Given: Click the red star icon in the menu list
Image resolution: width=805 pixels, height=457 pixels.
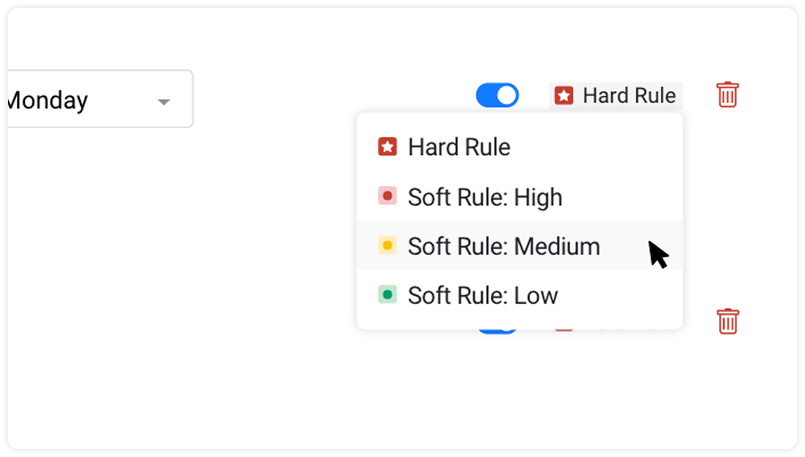Looking at the screenshot, I should tap(387, 147).
